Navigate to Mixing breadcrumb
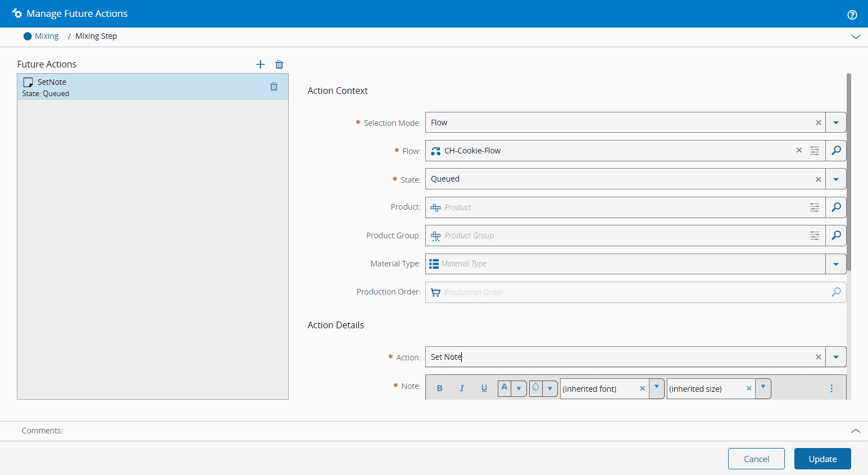This screenshot has width=868, height=475. [46, 36]
